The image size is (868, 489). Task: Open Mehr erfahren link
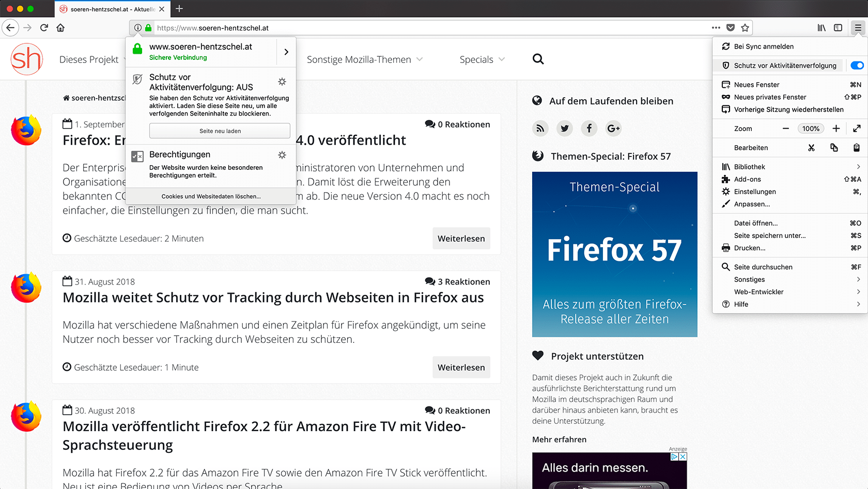(559, 439)
